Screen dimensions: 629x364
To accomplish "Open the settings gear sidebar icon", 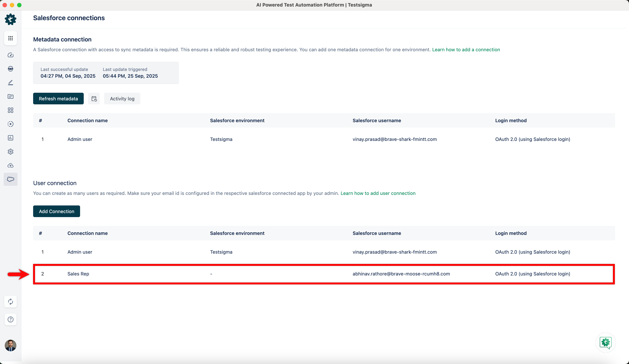I will pos(11,152).
